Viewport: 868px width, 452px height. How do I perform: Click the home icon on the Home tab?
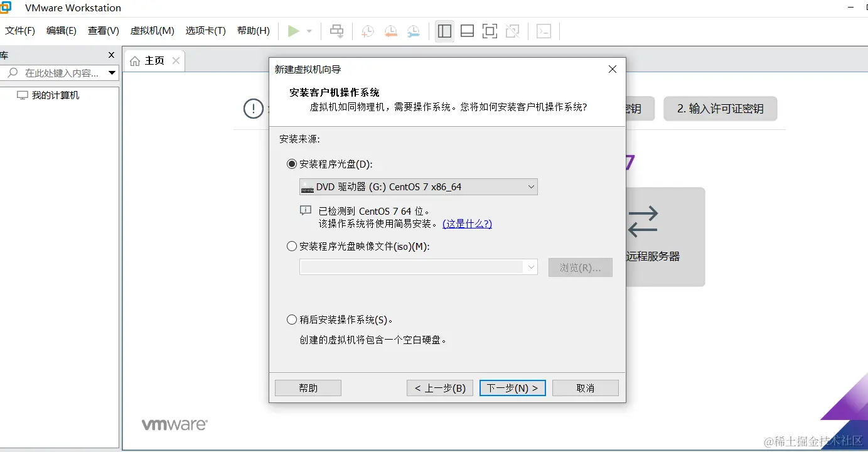135,61
